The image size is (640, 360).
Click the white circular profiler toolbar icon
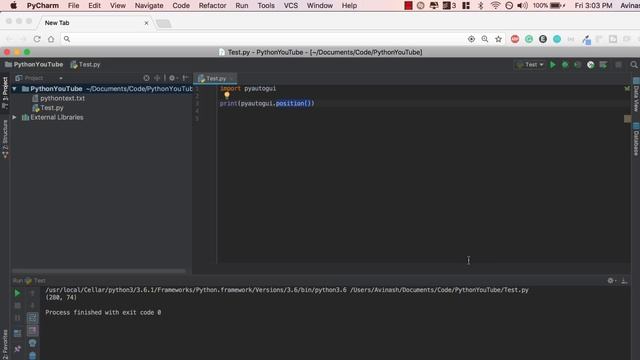590,64
